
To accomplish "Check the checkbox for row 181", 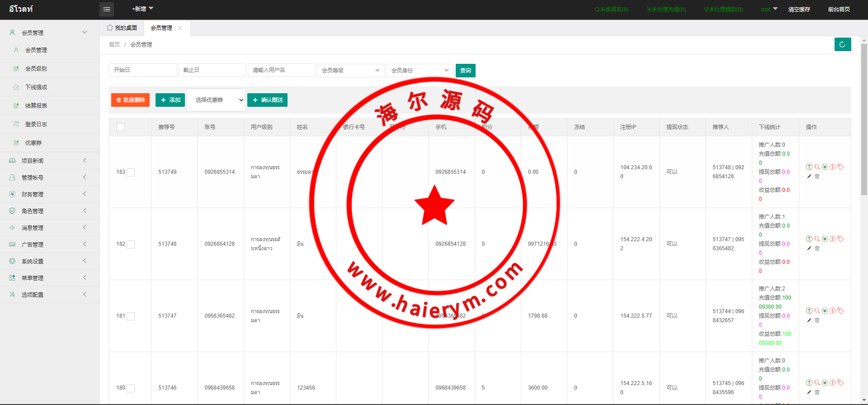I will (x=131, y=316).
